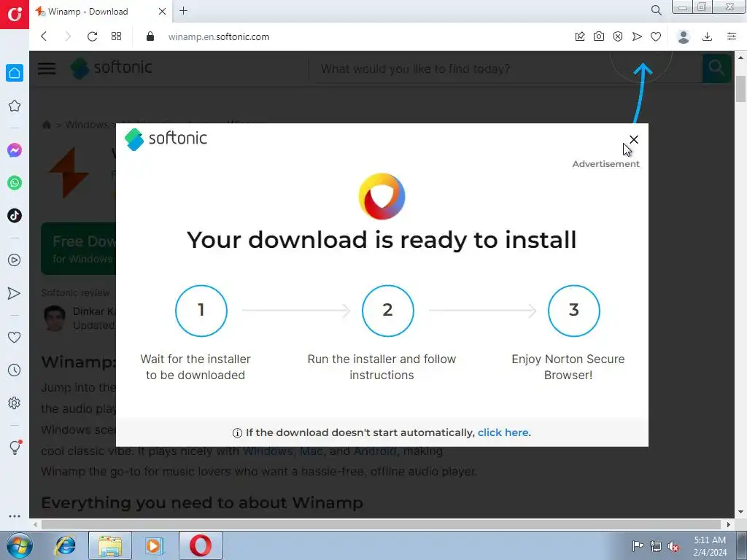Open media player from taskbar

(x=154, y=545)
